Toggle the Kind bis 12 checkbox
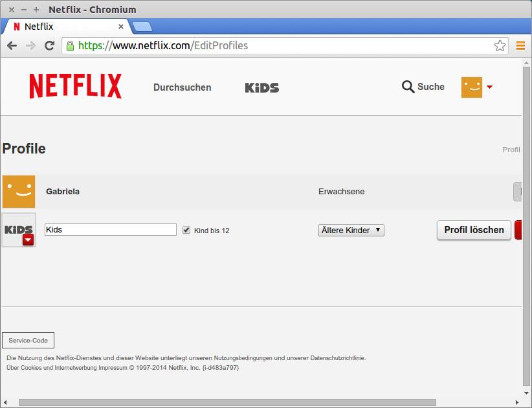The image size is (532, 408). 186,230
